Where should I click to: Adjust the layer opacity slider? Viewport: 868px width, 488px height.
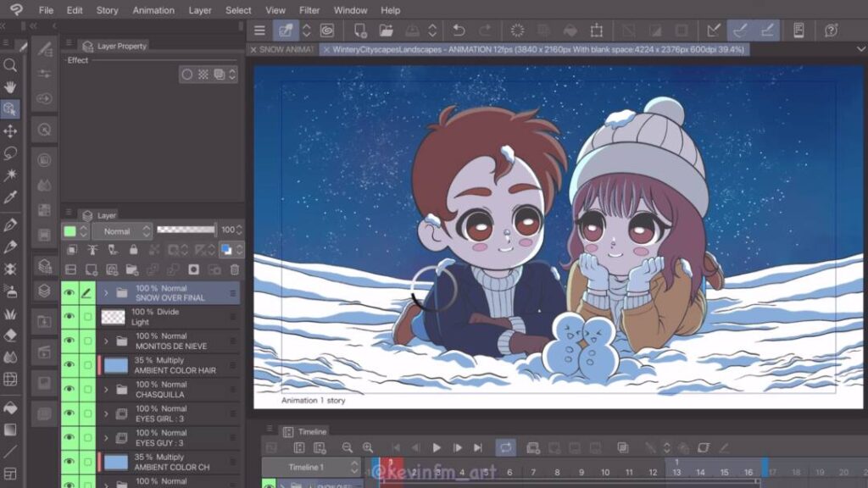point(186,230)
